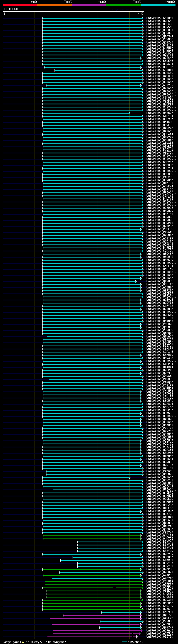Screen dimensions: 178x644
Task: Select hit label UniRef100_Q9LTU6
Action: (160, 67)
